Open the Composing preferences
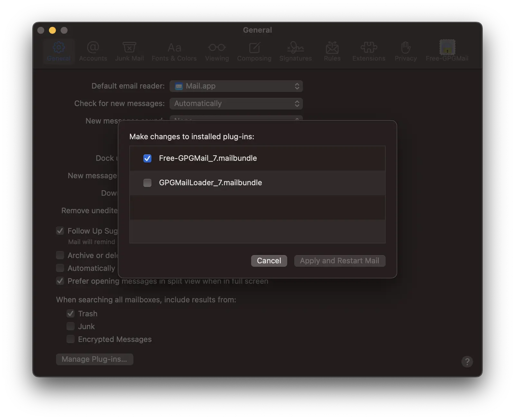This screenshot has width=515, height=420. coord(254,51)
